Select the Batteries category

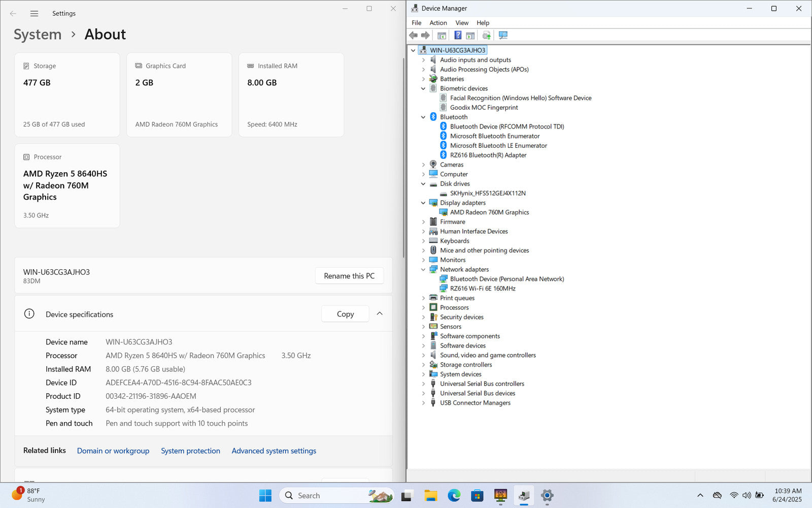452,79
